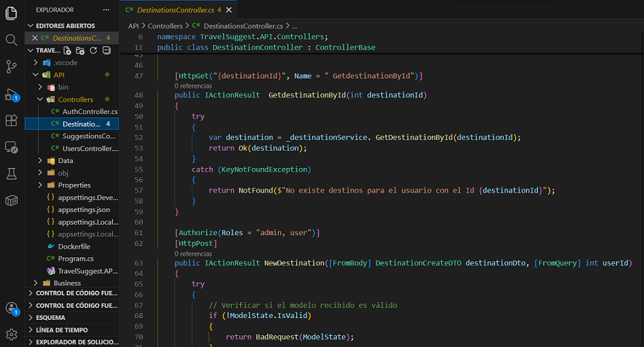Collapse the TRAVE... workspace section
The image size is (644, 347).
pos(44,50)
